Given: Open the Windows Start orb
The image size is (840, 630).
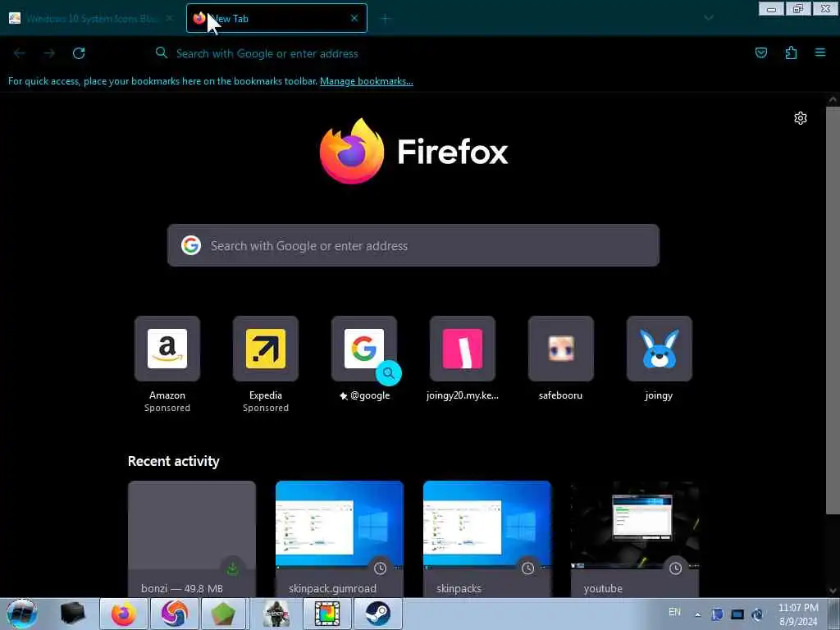Looking at the screenshot, I should coord(22,614).
